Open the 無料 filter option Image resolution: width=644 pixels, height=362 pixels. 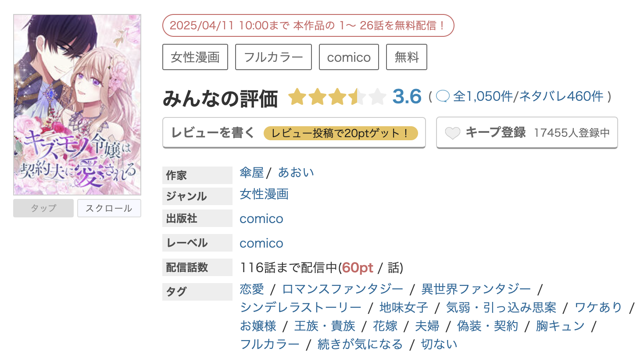point(406,57)
